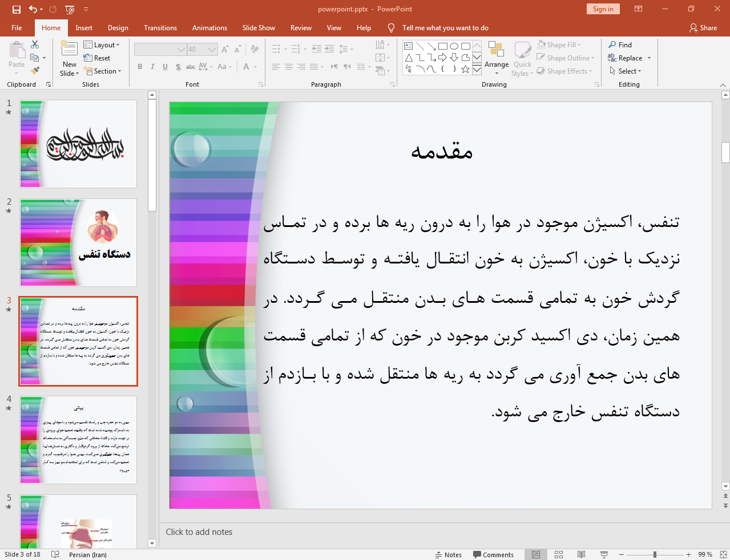Click Tell me what you want to do
The width and height of the screenshot is (730, 560).
[x=445, y=28]
